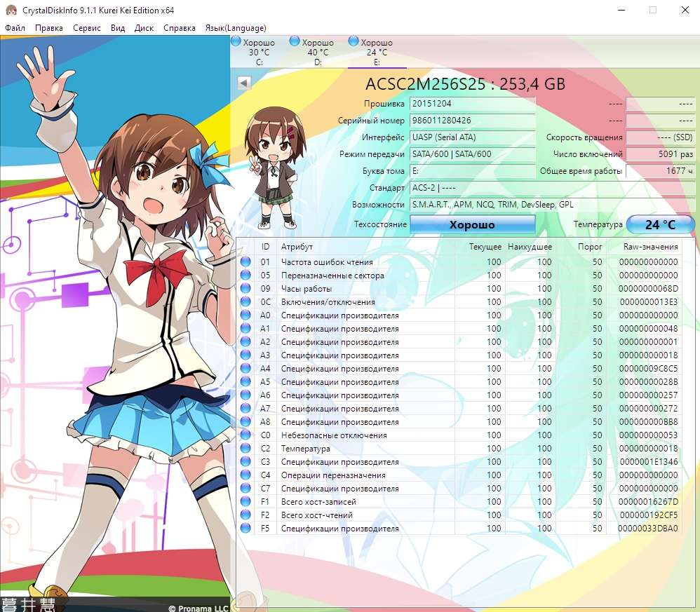Click the serial number field 986011280426
The image size is (700, 612).
(x=472, y=121)
